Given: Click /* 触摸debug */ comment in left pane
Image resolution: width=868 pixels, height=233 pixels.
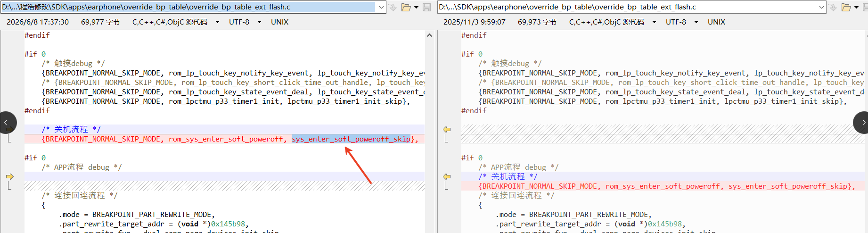Looking at the screenshot, I should pyautogui.click(x=73, y=63).
